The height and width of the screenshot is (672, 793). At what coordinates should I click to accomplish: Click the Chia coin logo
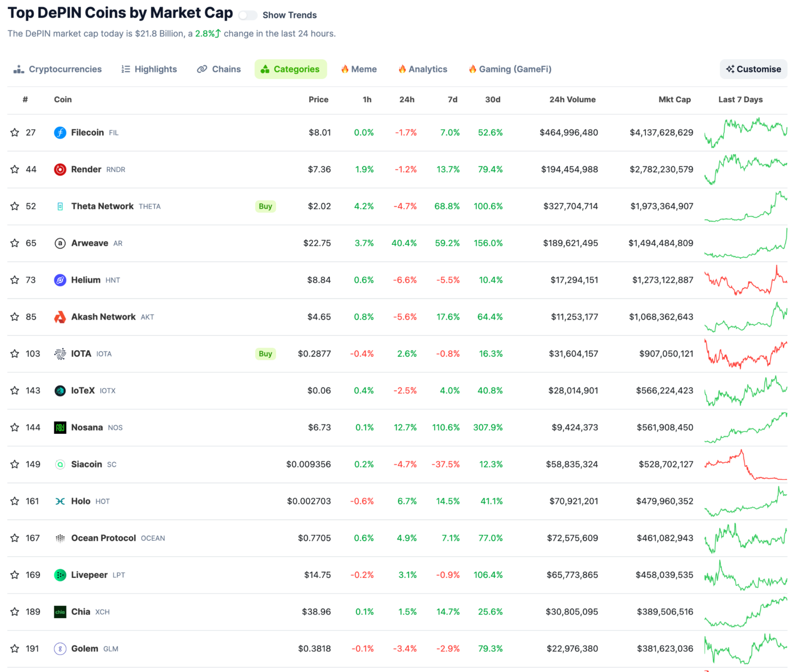tap(60, 612)
